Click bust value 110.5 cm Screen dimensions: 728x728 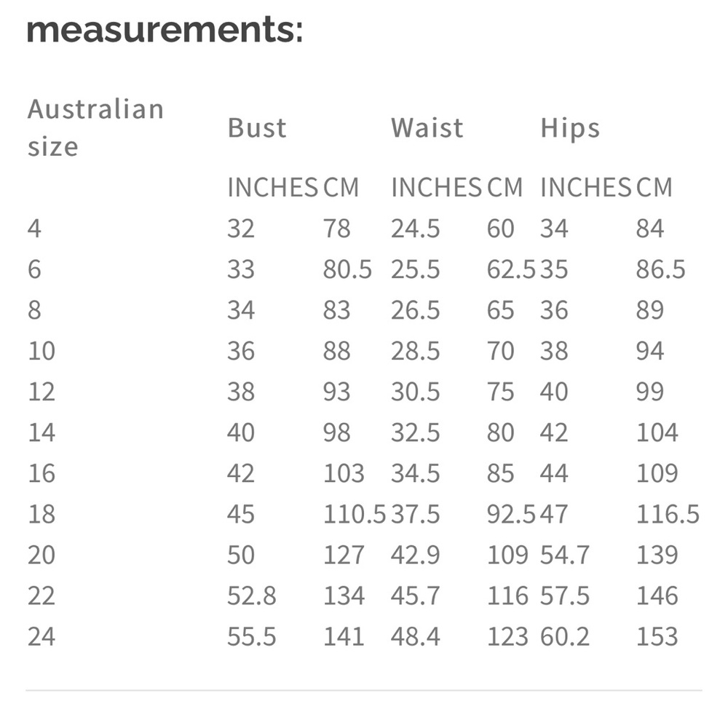tap(355, 514)
